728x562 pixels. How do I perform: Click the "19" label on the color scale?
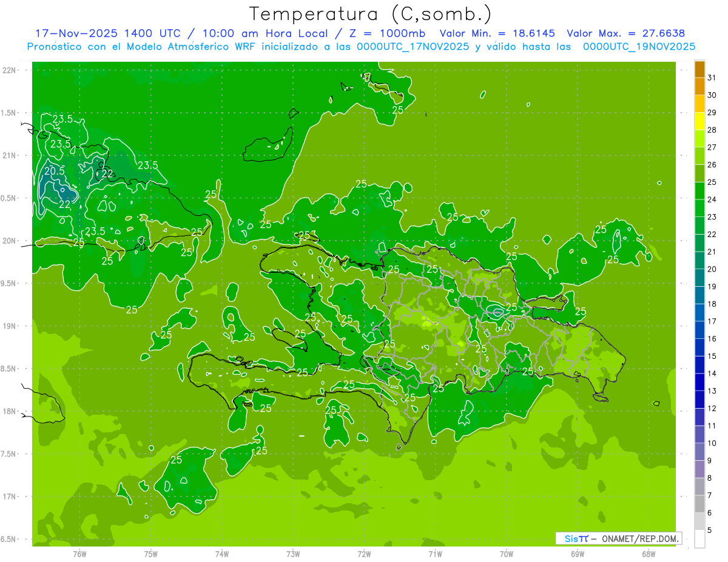point(712,286)
